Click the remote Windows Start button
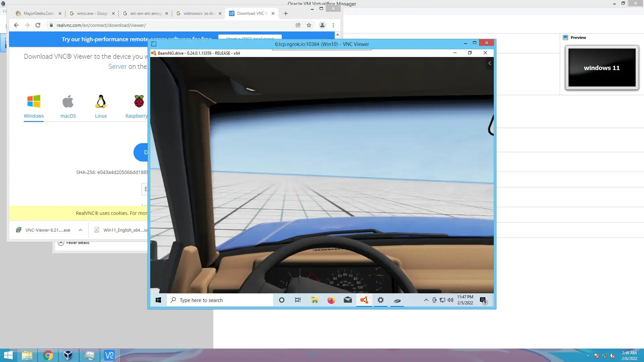Screen dimensions: 644x362 (158, 300)
